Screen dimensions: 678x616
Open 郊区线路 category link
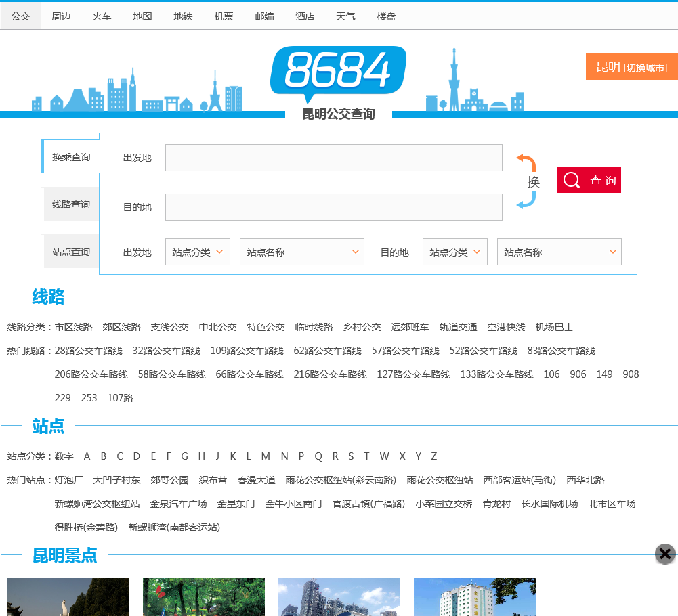(x=121, y=327)
